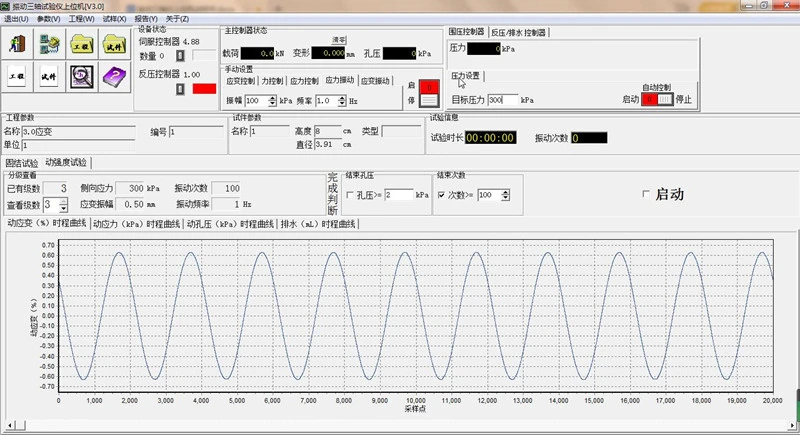Tick the large 启动 checkbox
The height and width of the screenshot is (435, 800).
point(646,194)
